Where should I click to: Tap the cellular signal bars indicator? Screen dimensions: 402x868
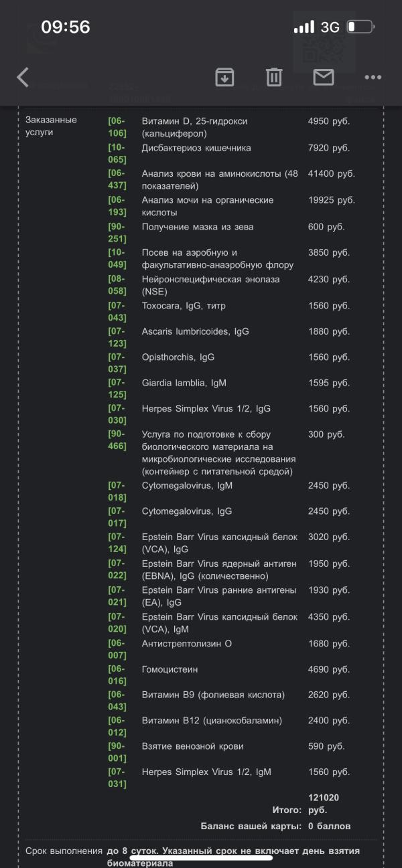coord(304,27)
